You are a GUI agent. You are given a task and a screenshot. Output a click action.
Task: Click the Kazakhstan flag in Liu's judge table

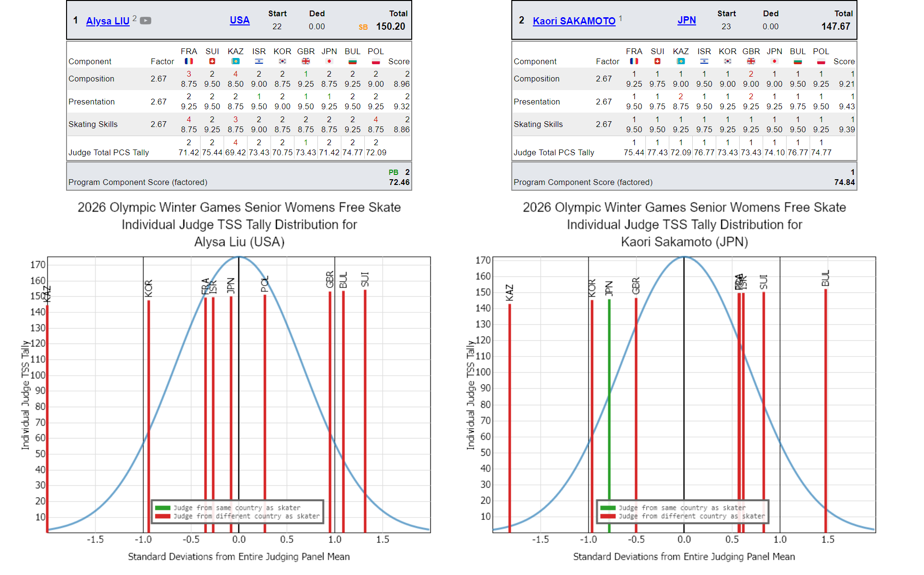pos(235,61)
